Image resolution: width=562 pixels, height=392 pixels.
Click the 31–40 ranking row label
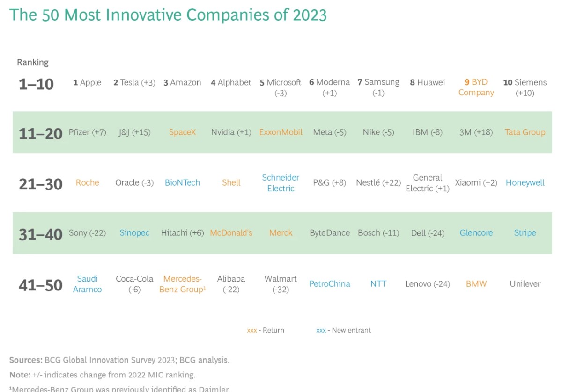tap(40, 234)
